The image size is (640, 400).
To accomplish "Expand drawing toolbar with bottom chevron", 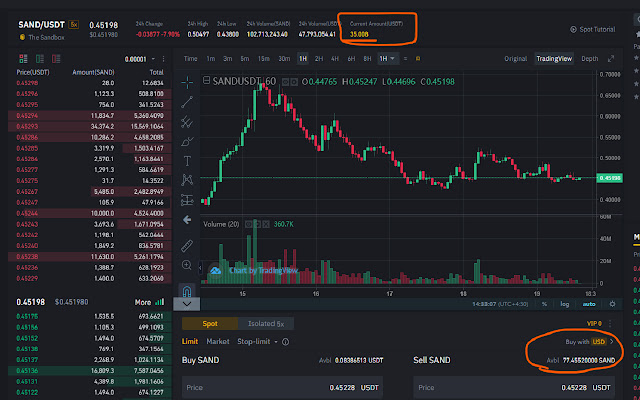I will [x=187, y=304].
